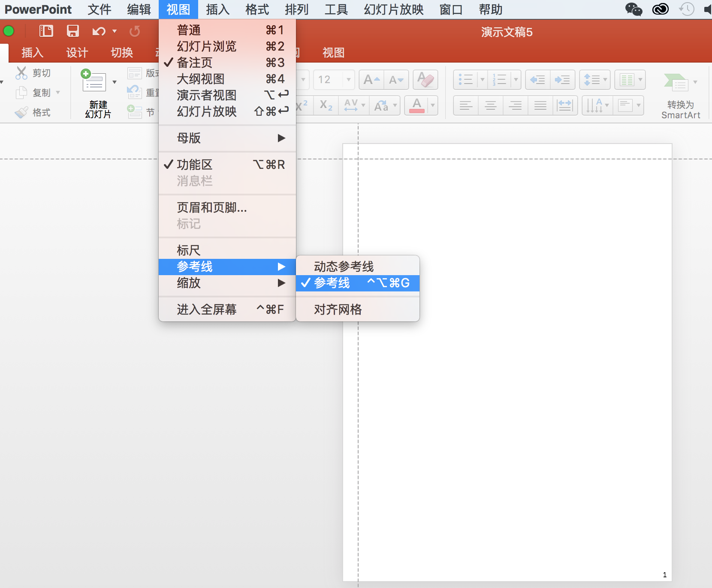Open the 格式 menu in menu bar

pyautogui.click(x=257, y=9)
